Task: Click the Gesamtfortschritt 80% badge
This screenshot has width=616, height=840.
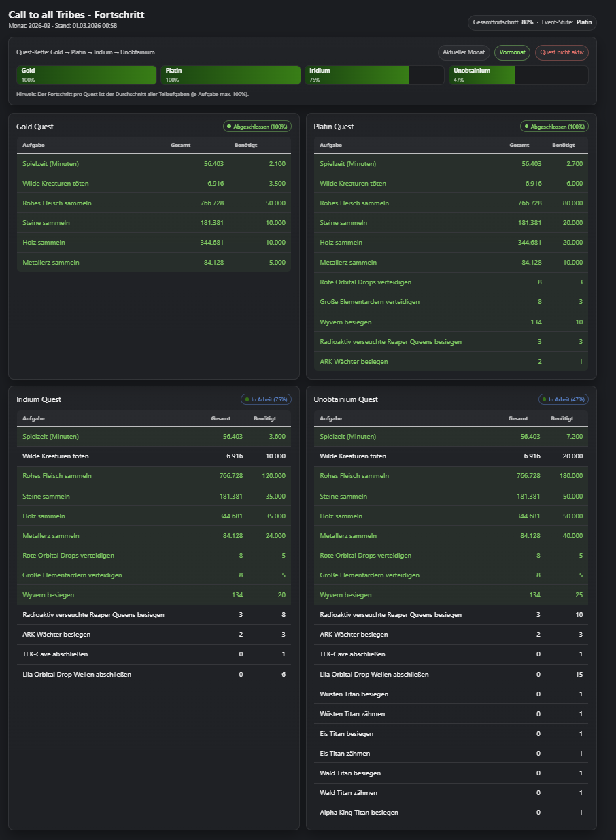Action: coord(532,22)
